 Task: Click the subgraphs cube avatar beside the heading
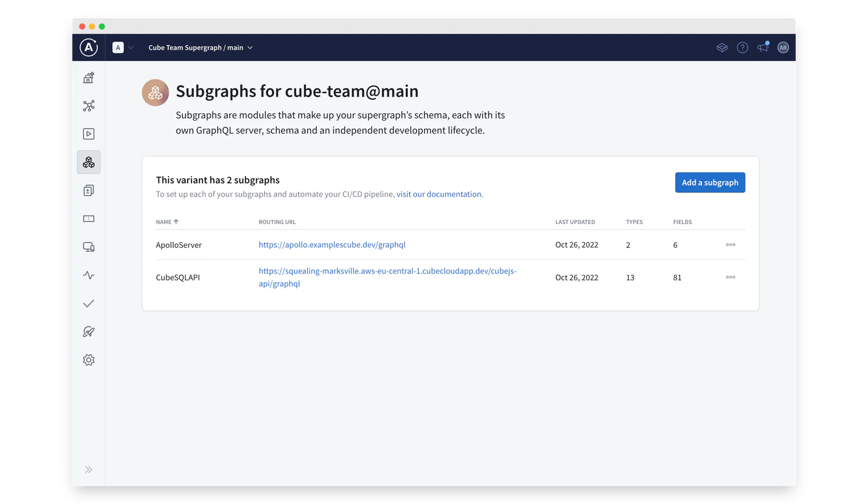click(155, 93)
